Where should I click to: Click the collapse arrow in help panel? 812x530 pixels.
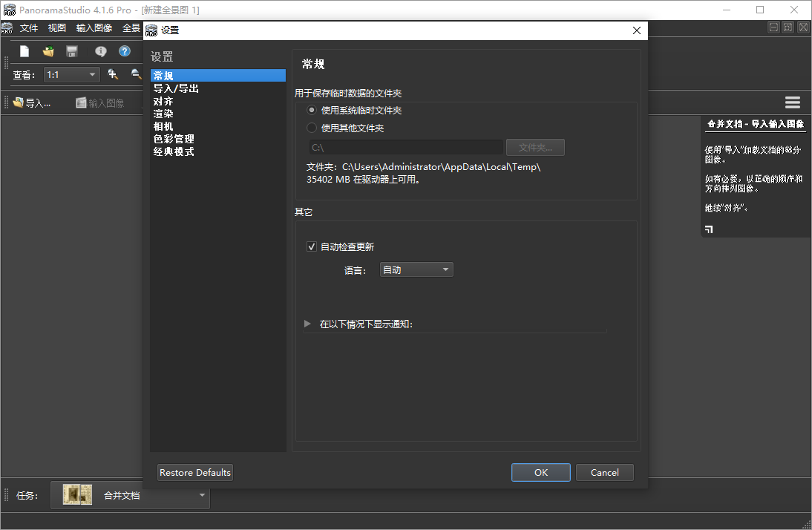[709, 229]
